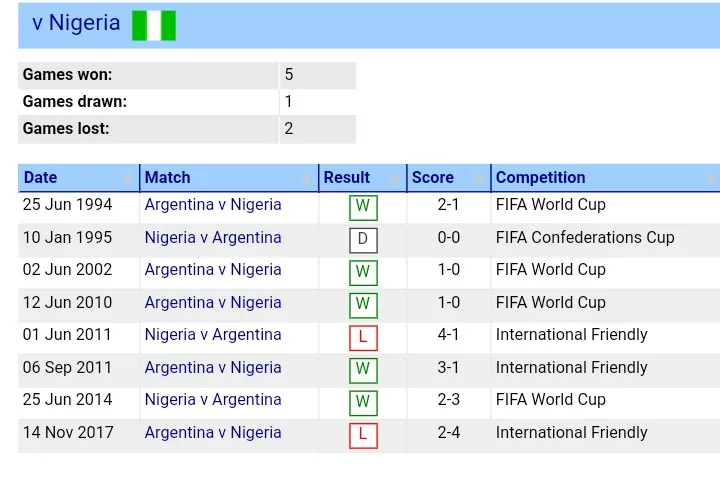The height and width of the screenshot is (477, 720).
Task: Open the 10 Jan 1995 Nigeria v Argentina match
Action: click(213, 238)
